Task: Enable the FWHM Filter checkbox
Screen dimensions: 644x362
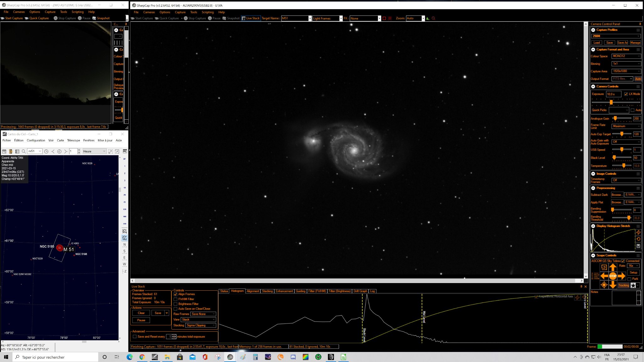Action: coord(175,299)
